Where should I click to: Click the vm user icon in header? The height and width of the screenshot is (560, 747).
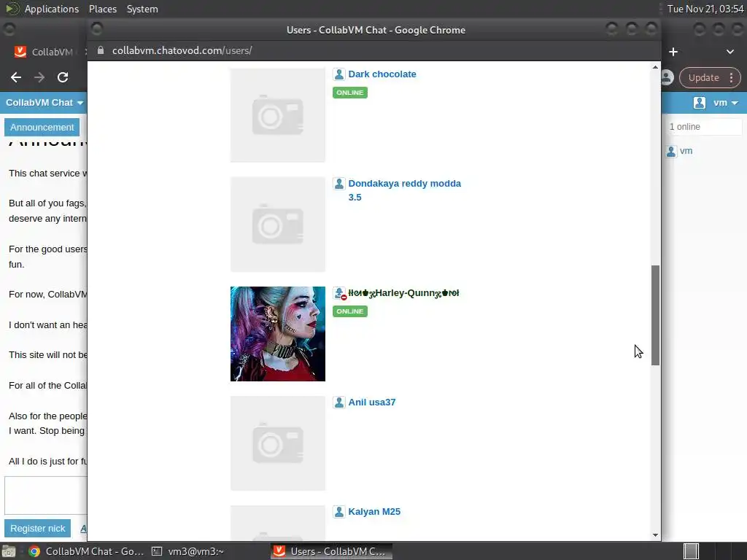pos(700,103)
